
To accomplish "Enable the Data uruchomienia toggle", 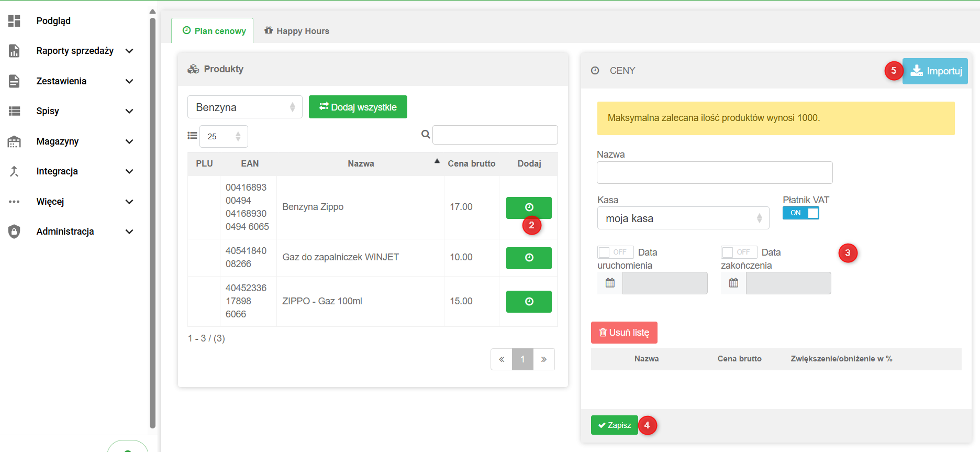I will pos(615,252).
